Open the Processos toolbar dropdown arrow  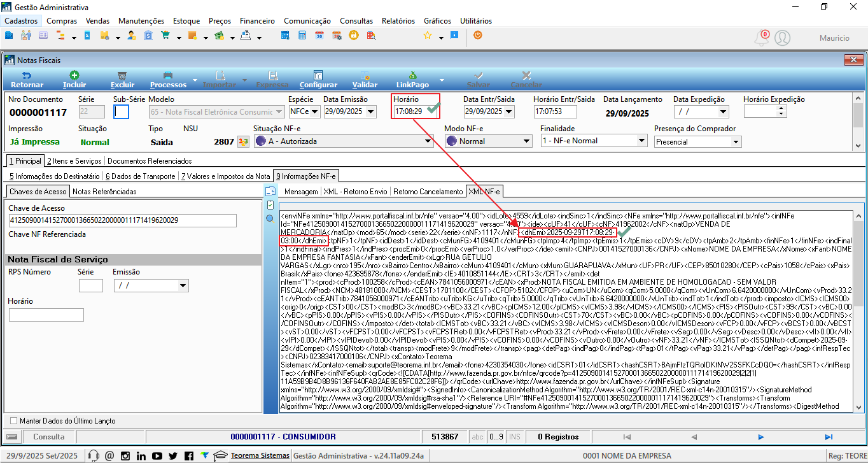click(194, 80)
